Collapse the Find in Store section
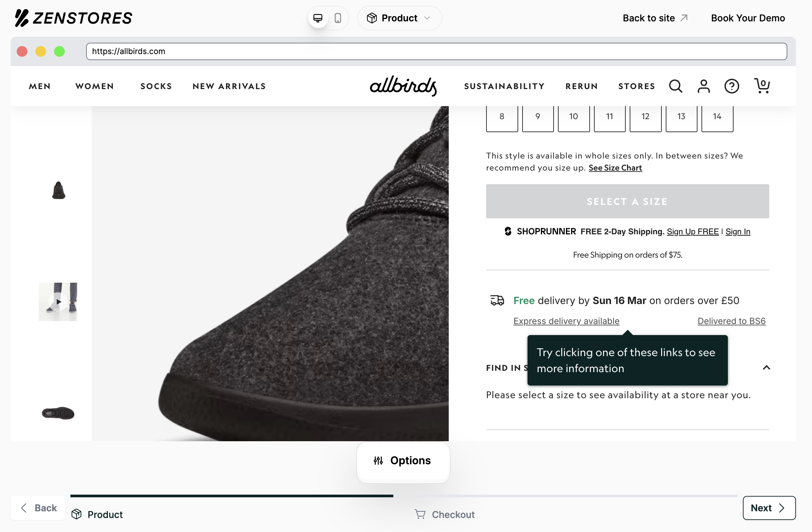812x532 pixels. 766,367
